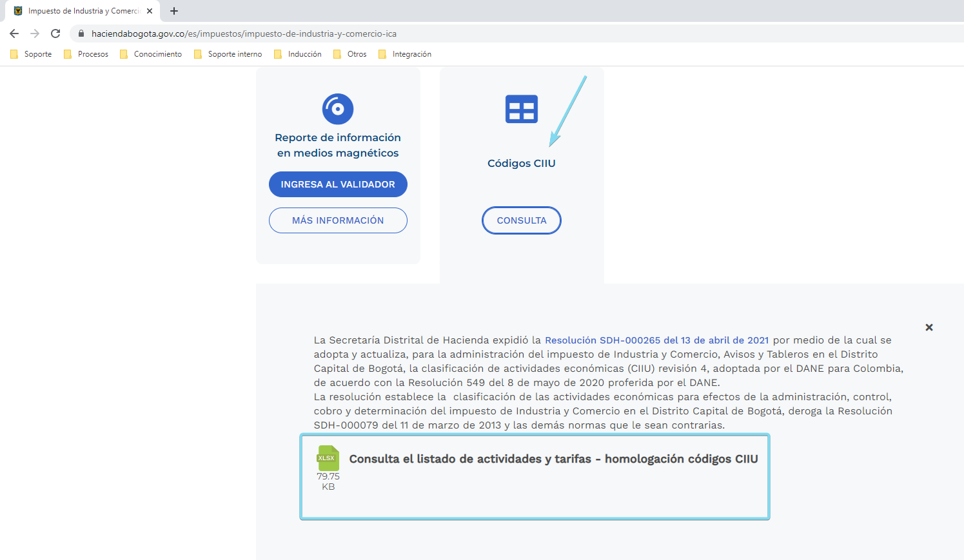Open the Integración bookmarks folder
964x560 pixels.
(405, 54)
